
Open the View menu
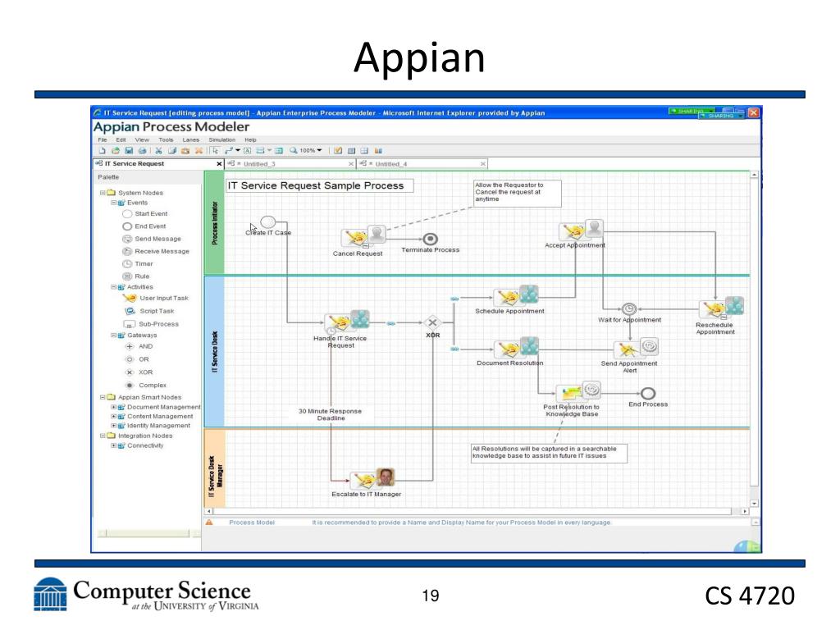coord(142,139)
